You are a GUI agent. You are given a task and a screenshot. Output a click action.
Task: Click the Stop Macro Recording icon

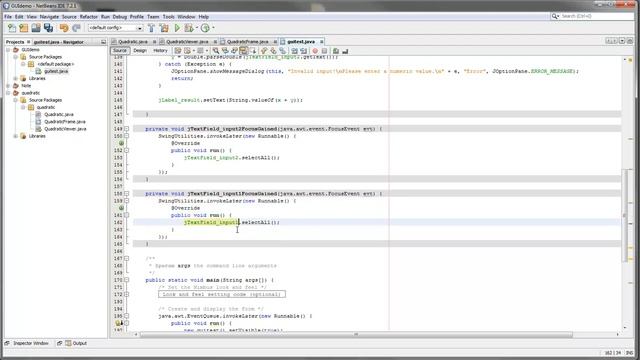pyautogui.click(x=324, y=51)
